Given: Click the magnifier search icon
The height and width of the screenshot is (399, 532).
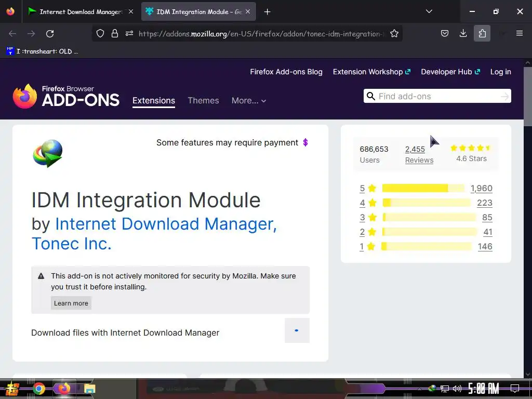Looking at the screenshot, I should click(371, 96).
